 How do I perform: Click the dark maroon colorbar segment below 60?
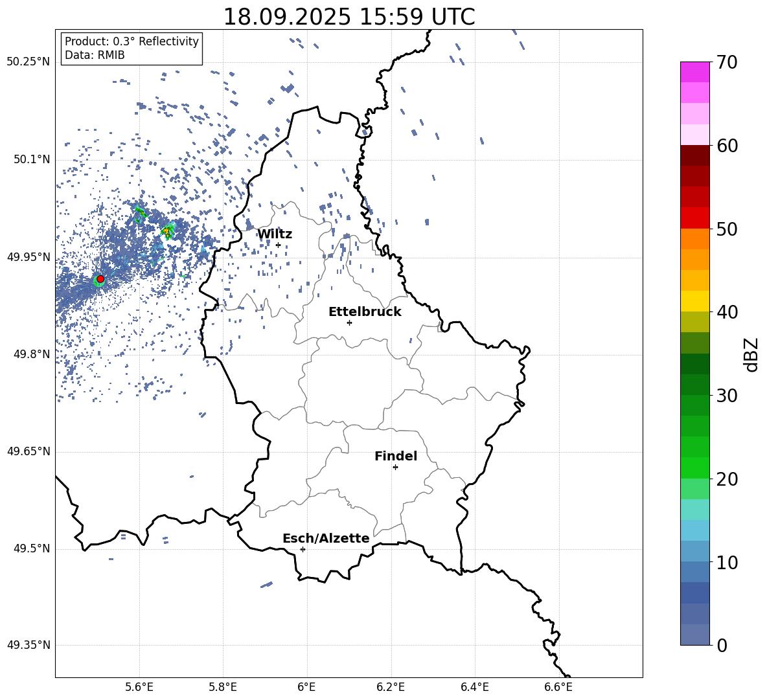(695, 155)
